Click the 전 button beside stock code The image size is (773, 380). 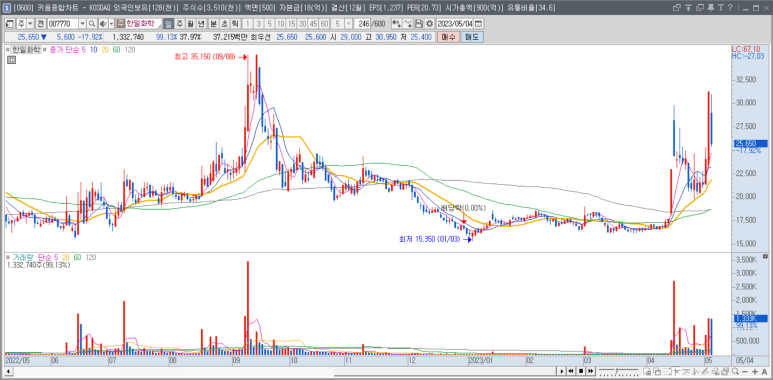[x=40, y=24]
